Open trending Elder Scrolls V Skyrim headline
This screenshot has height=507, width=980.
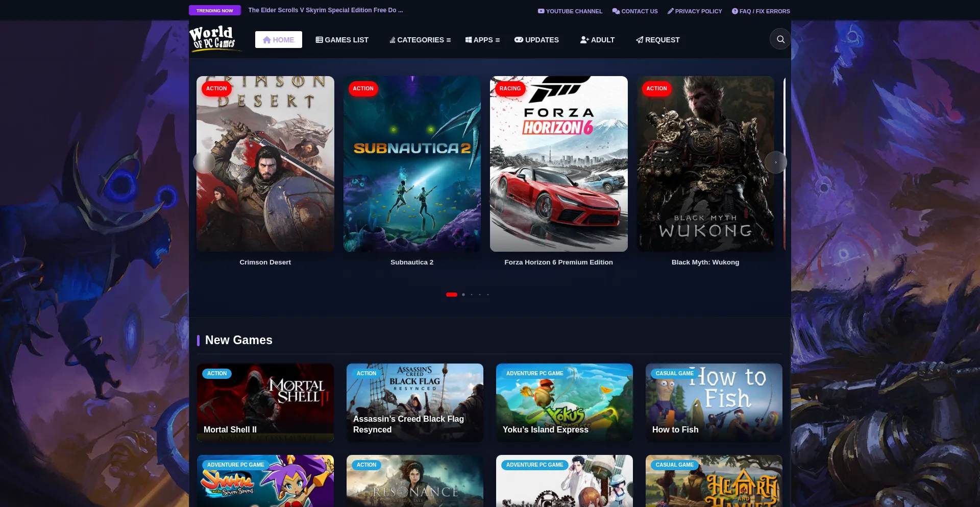[x=326, y=10]
